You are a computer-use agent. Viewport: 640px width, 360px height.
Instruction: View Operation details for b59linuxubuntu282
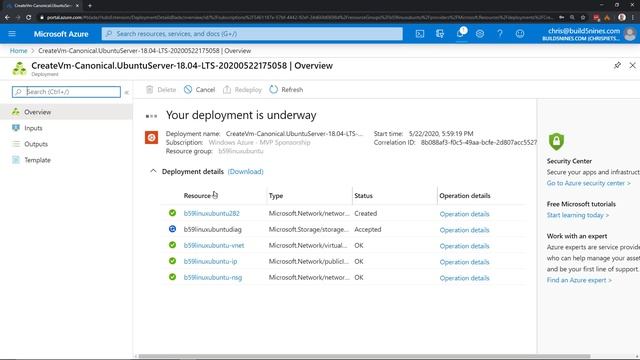[x=464, y=214]
